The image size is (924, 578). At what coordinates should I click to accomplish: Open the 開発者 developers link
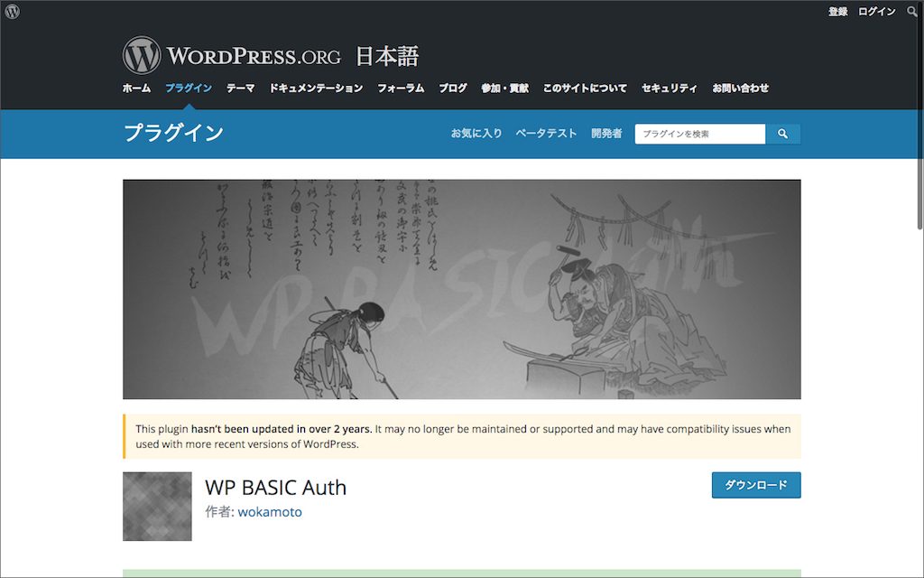coord(606,134)
